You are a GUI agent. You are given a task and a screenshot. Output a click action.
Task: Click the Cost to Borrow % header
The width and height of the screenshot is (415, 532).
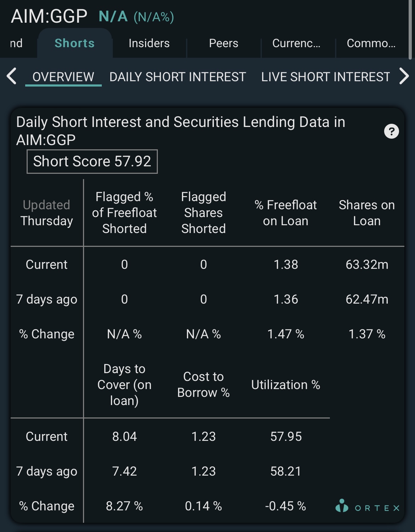(x=204, y=384)
